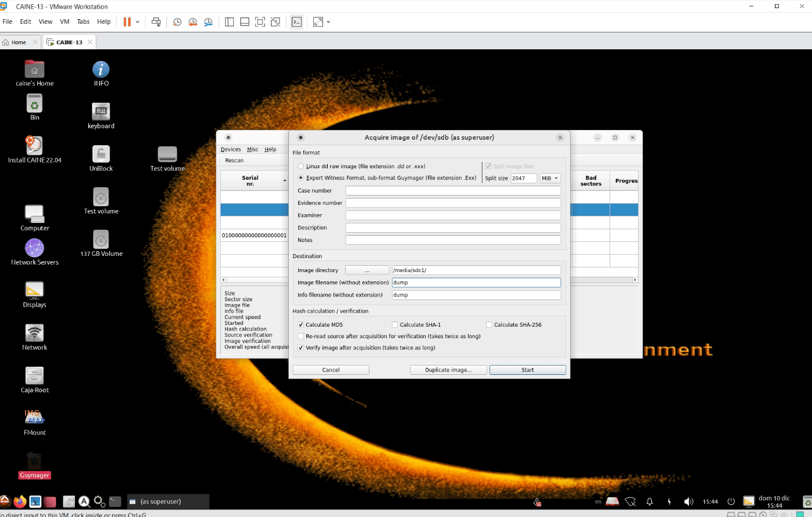The height and width of the screenshot is (517, 812).
Task: Click the volume speaker icon in tray
Action: (x=688, y=501)
